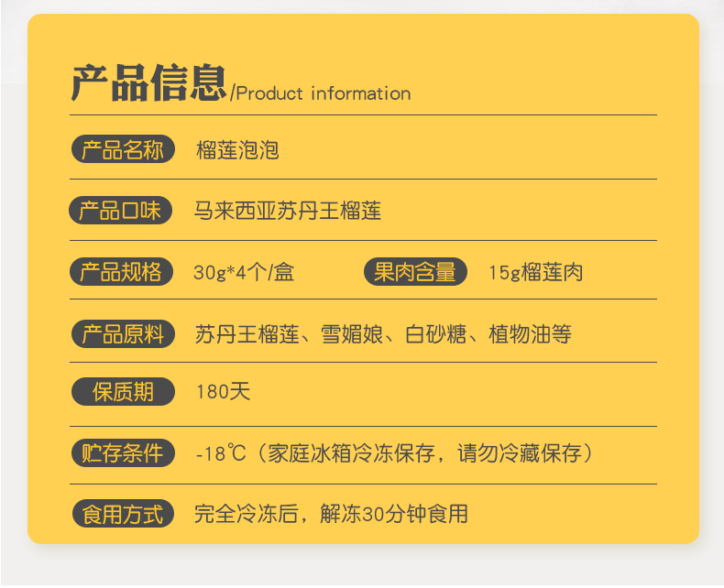Select the 产品规格 label badge

pos(121,272)
